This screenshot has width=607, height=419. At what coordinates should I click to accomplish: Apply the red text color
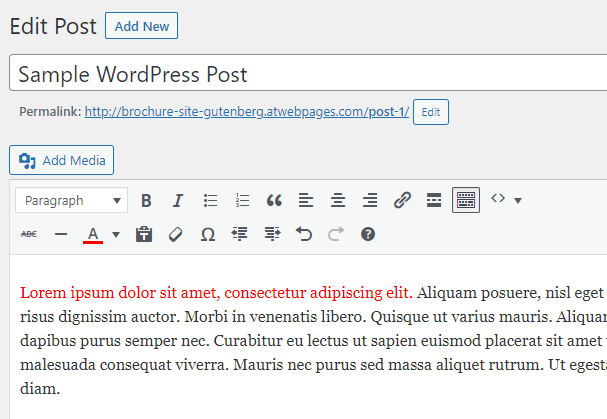93,234
